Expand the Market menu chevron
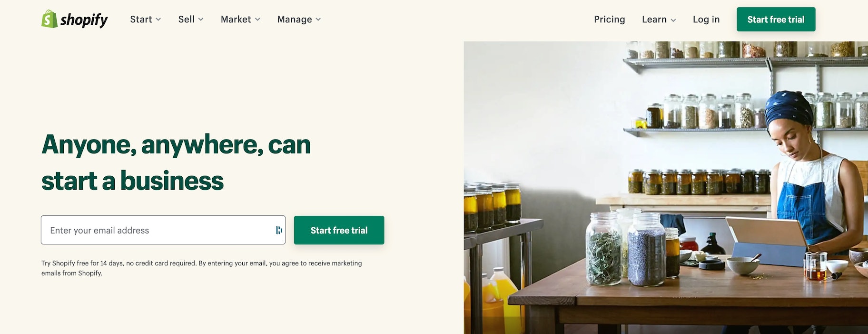The width and height of the screenshot is (868, 334). click(257, 20)
